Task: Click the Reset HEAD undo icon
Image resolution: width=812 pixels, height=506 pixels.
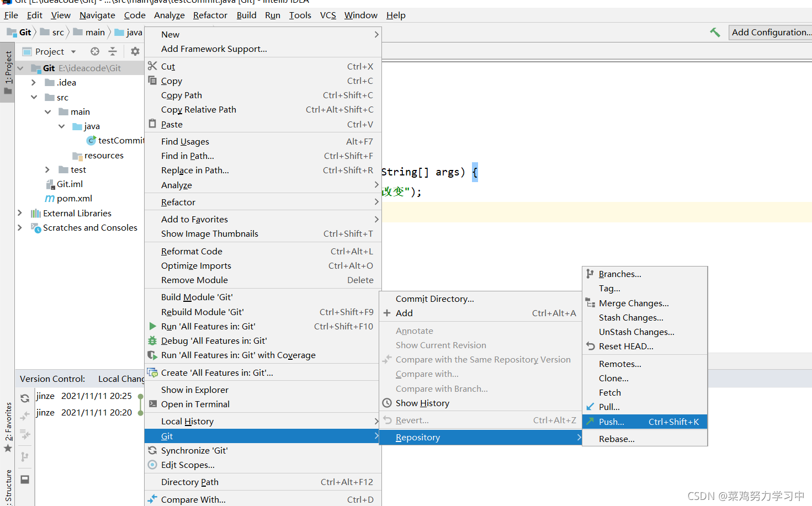Action: click(x=590, y=346)
